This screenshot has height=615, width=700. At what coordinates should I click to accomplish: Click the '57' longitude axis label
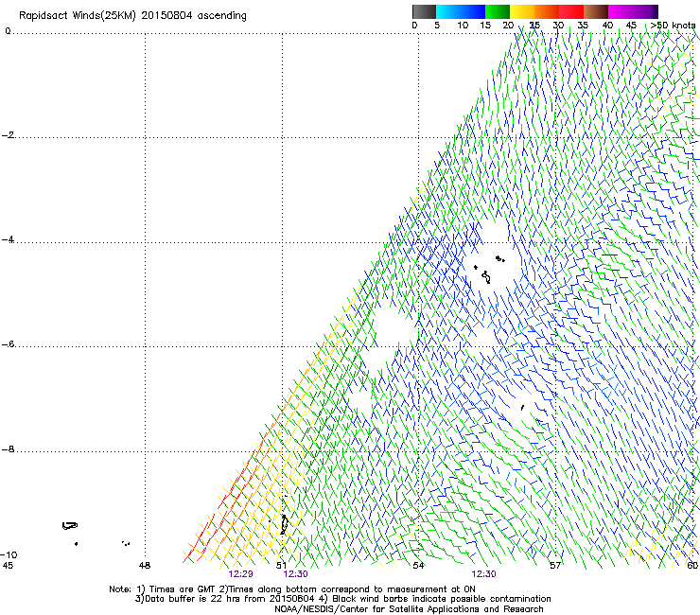(555, 566)
